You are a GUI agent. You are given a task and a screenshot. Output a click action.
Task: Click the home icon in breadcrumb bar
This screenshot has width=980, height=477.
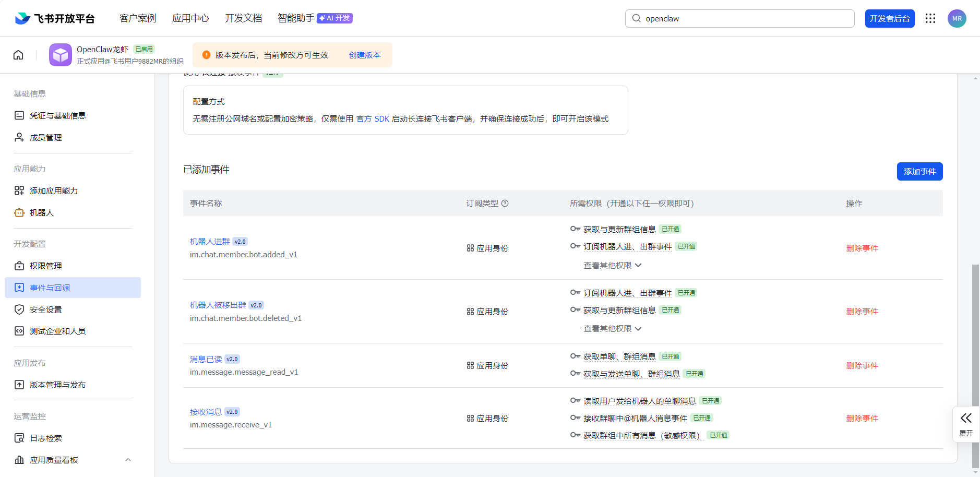[18, 55]
